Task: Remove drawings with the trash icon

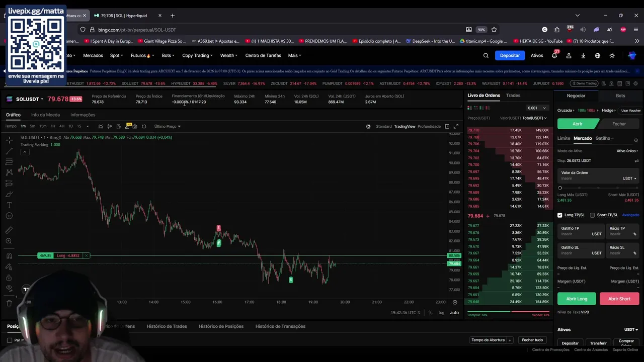Action: click(9, 303)
